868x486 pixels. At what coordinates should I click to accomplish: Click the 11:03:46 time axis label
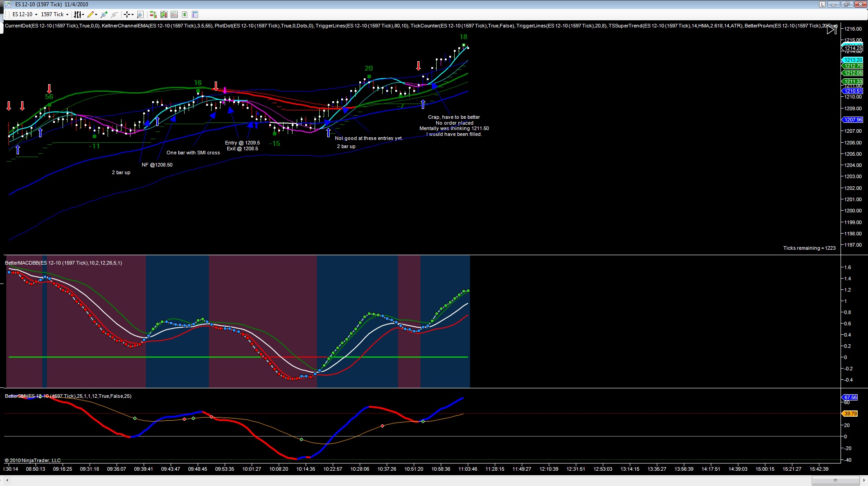tap(468, 469)
